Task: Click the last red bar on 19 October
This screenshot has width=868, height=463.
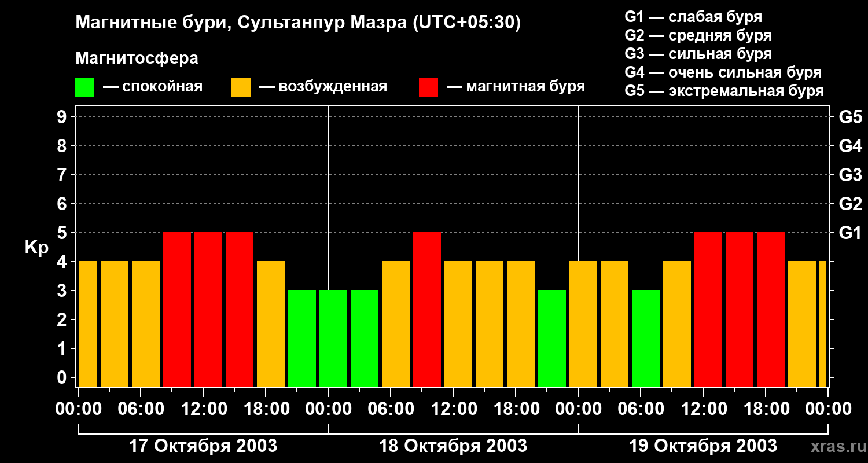Action: pos(771,310)
